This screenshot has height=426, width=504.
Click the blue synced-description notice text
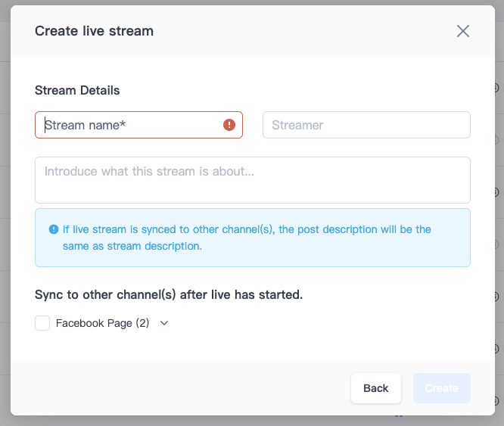click(x=247, y=238)
